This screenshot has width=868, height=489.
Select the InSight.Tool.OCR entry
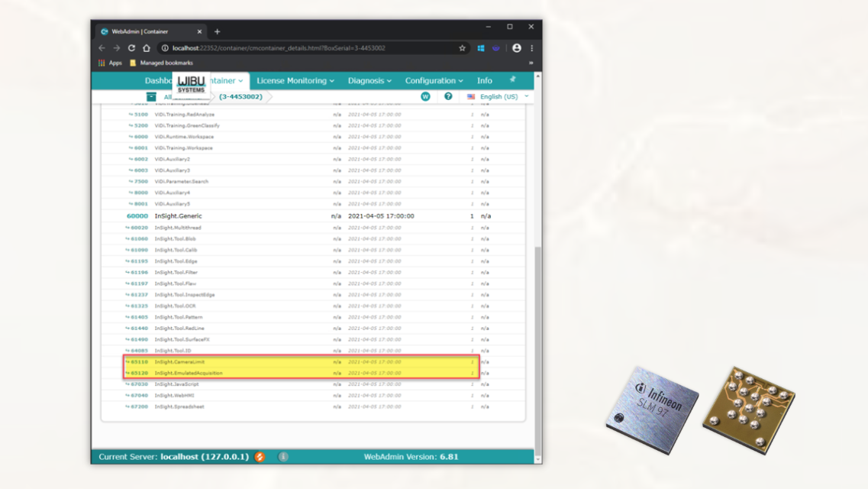coord(175,306)
